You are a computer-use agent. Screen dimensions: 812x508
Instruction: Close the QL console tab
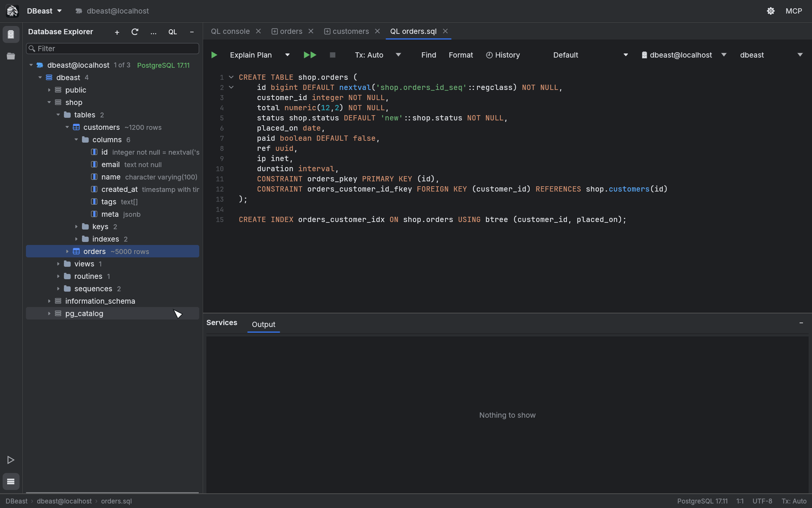[258, 31]
